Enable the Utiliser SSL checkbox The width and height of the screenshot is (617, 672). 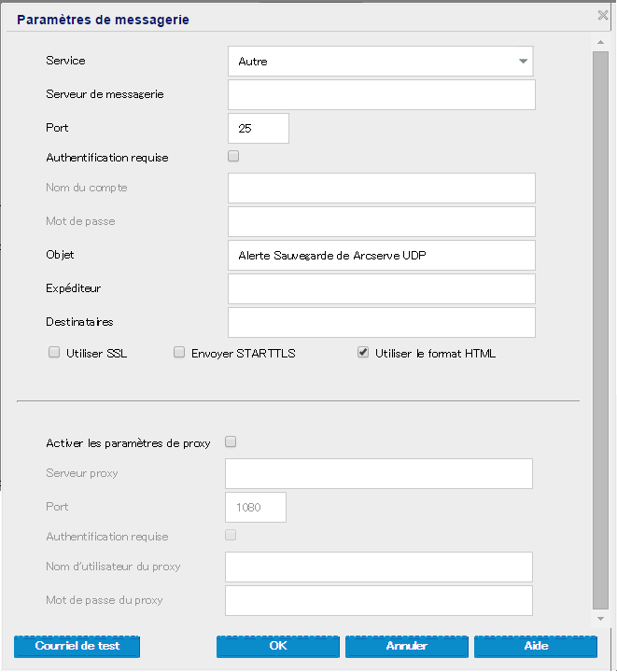point(53,354)
